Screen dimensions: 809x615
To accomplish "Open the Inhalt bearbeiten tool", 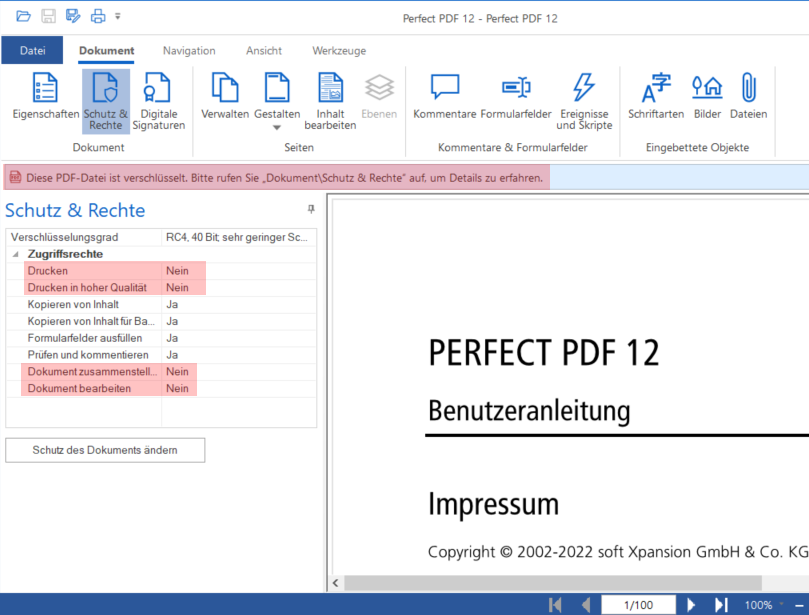I will pos(330,95).
